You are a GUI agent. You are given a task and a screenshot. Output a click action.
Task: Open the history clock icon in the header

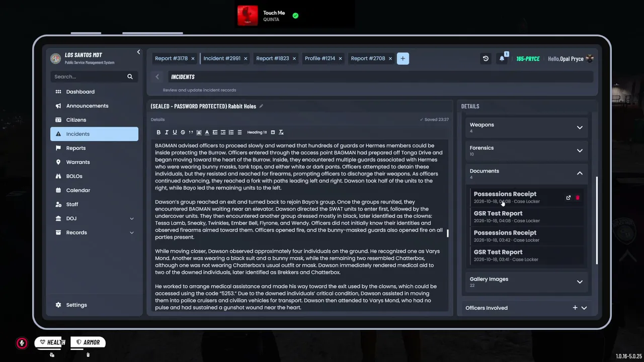tap(486, 59)
